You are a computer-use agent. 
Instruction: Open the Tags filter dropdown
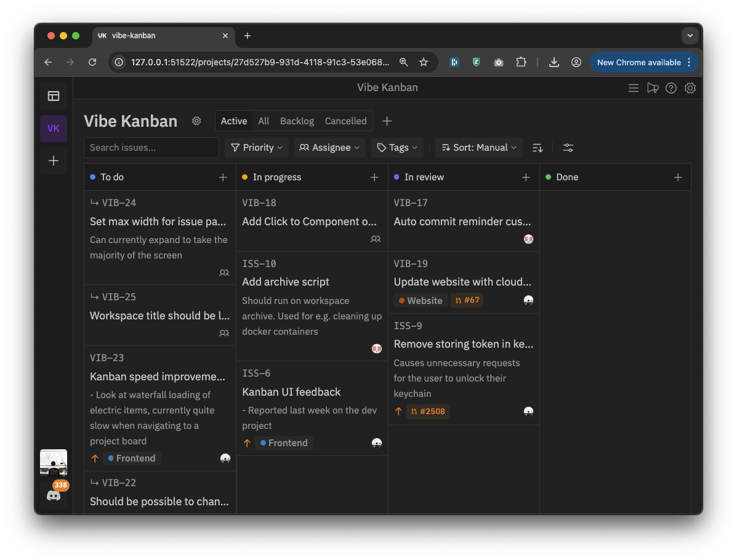click(397, 147)
